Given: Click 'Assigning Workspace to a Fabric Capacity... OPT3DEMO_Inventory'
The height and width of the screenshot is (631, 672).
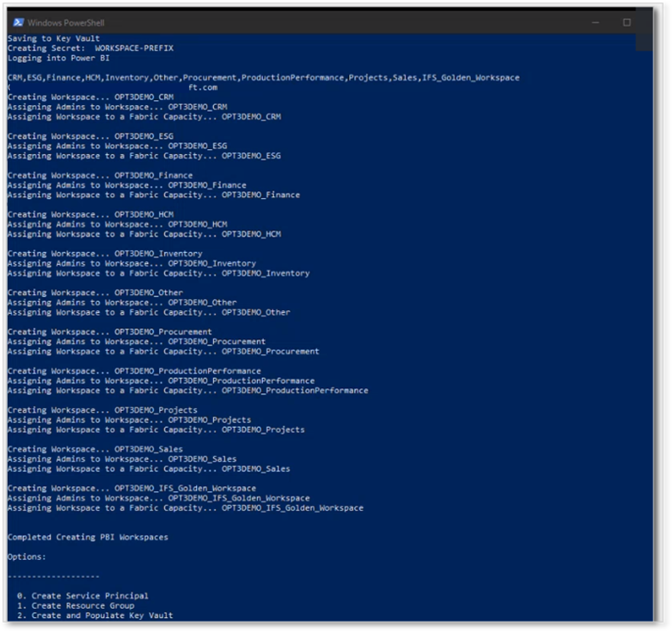Looking at the screenshot, I should pos(159,273).
